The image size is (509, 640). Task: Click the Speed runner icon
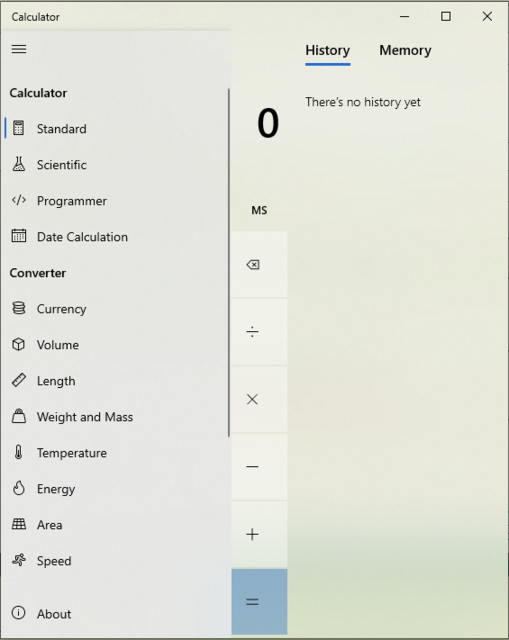pyautogui.click(x=19, y=560)
